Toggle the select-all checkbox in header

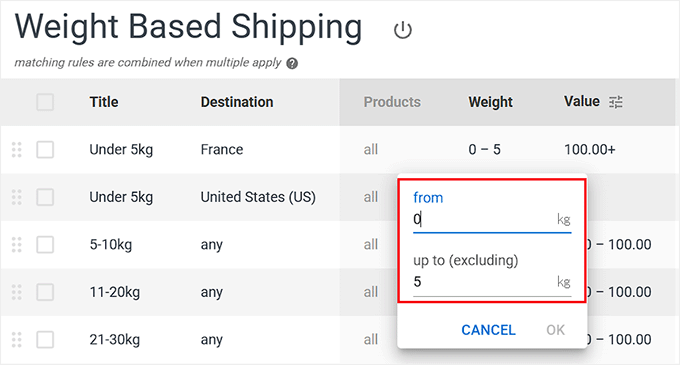(x=45, y=102)
